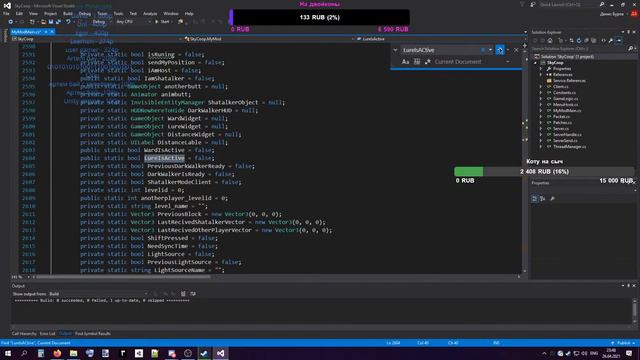
Task: Click Show All Files icon in Solution Explorer
Action: pyautogui.click(x=594, y=40)
